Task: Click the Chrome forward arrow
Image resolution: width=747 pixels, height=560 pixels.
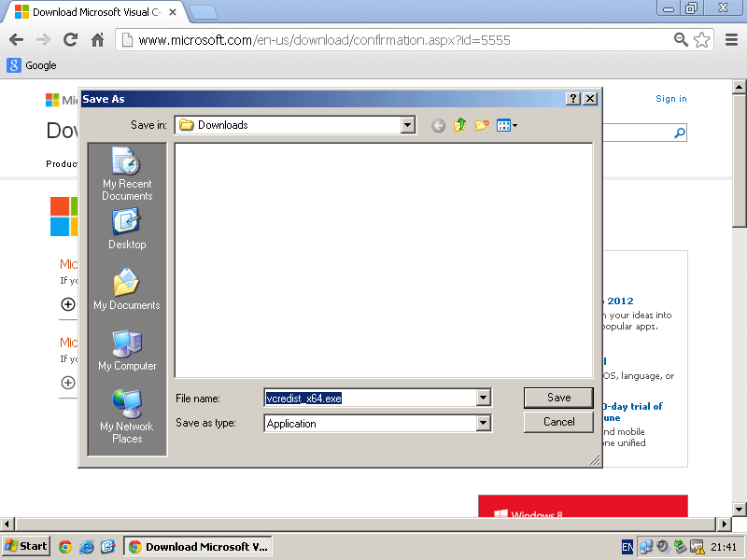Action: [43, 40]
